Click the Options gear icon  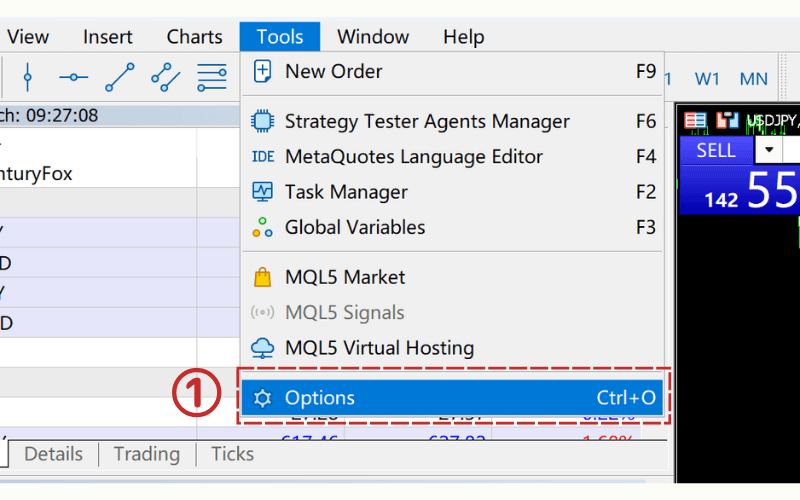point(262,398)
